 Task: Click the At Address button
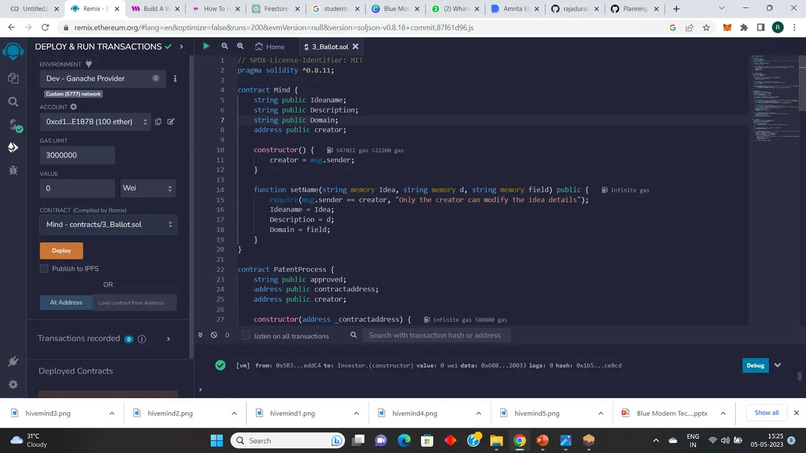coord(66,302)
